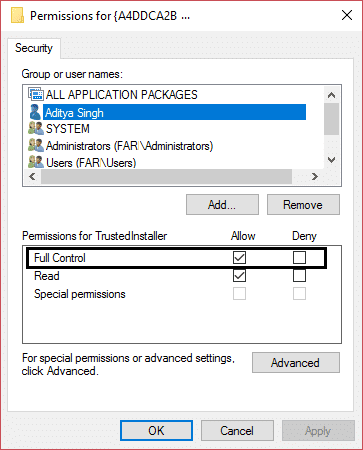363x450 pixels.
Task: Click the user list scroll down arrow
Action: pyautogui.click(x=331, y=160)
